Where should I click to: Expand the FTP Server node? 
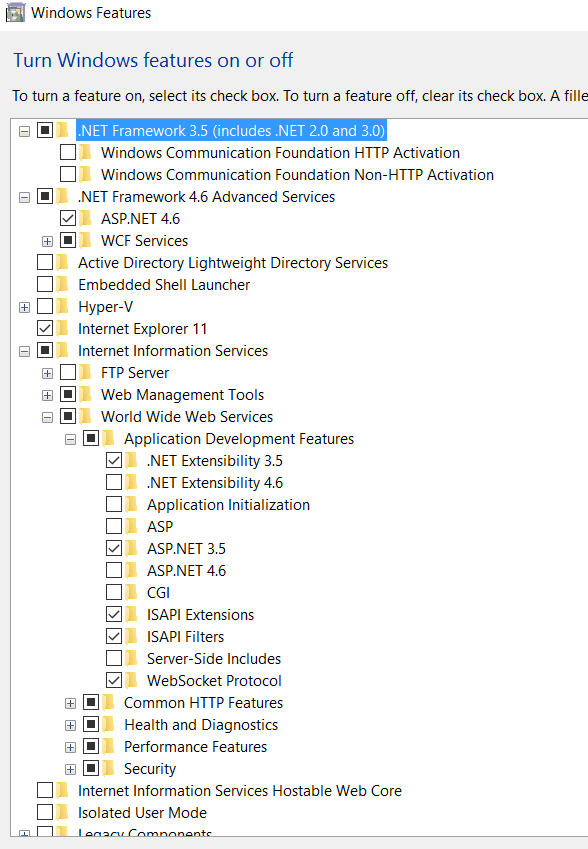[48, 374]
